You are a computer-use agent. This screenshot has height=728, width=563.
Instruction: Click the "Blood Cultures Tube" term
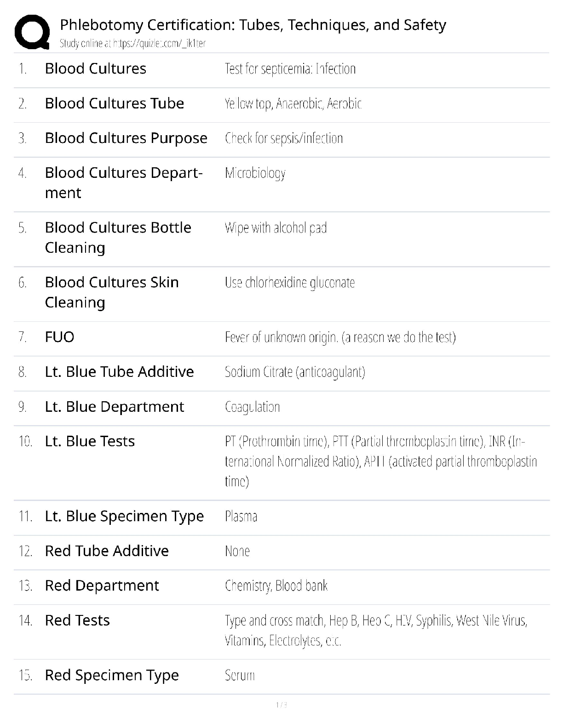point(114,103)
